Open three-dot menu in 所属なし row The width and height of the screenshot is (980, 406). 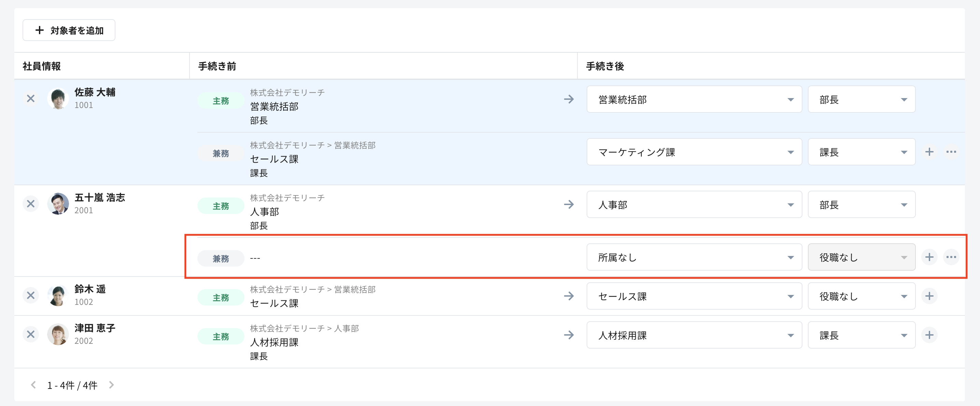[951, 257]
